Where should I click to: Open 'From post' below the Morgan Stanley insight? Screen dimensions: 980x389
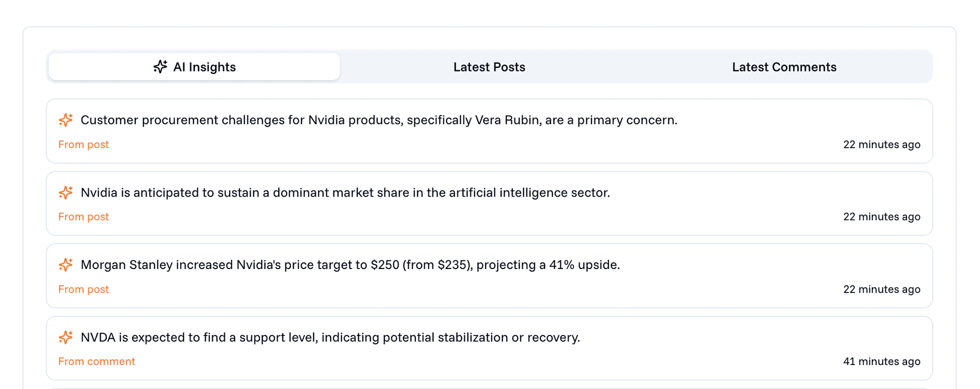(83, 289)
